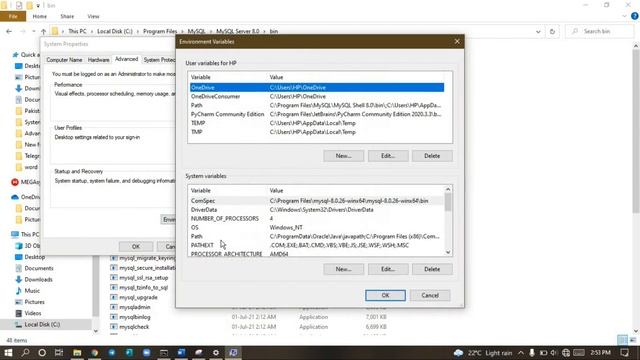Select PyCharm Community Edition variable
This screenshot has height=360, width=640.
click(317, 114)
